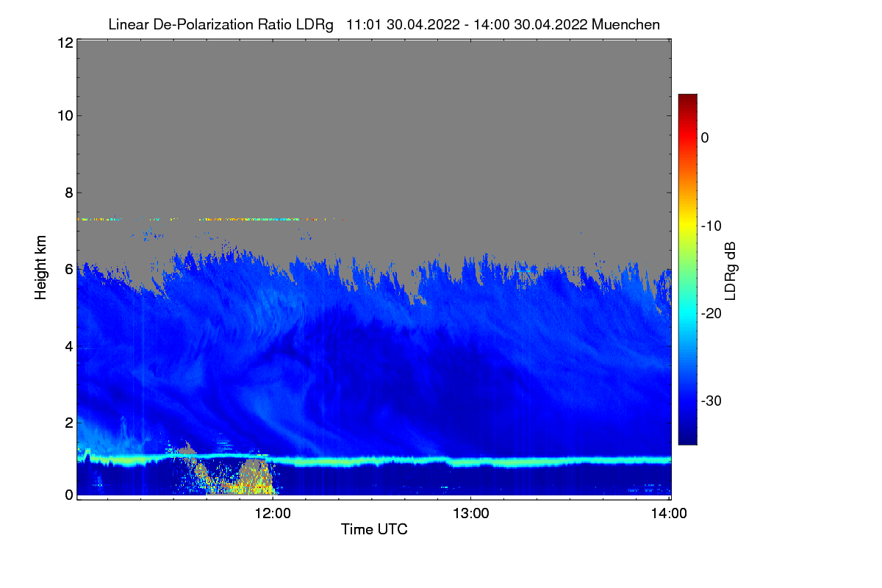Click the colorbar value '-10'
882x588 pixels.
click(x=711, y=226)
